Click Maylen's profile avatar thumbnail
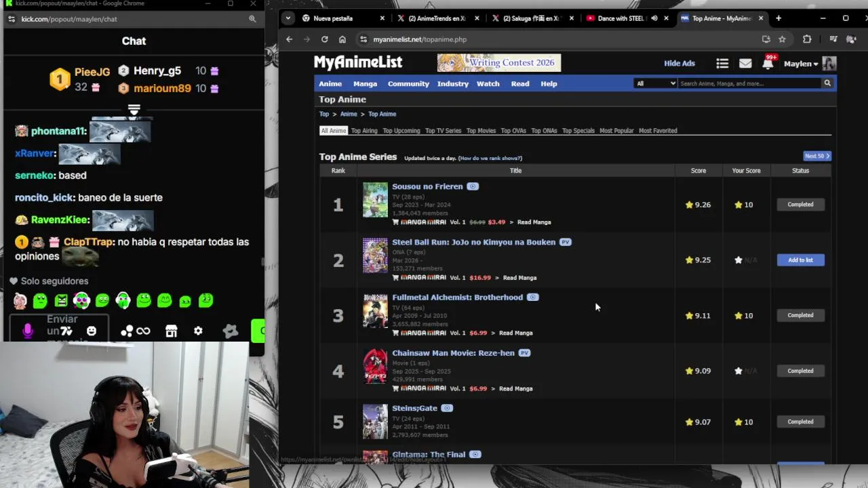868x488 pixels. 829,64
